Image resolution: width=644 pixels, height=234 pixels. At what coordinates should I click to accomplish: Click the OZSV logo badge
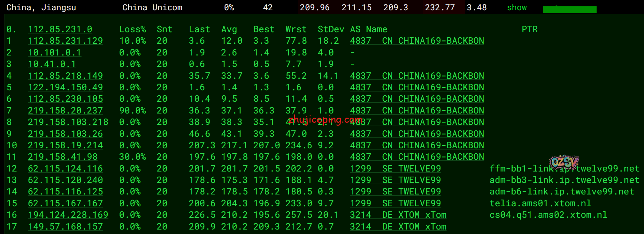coord(564,162)
